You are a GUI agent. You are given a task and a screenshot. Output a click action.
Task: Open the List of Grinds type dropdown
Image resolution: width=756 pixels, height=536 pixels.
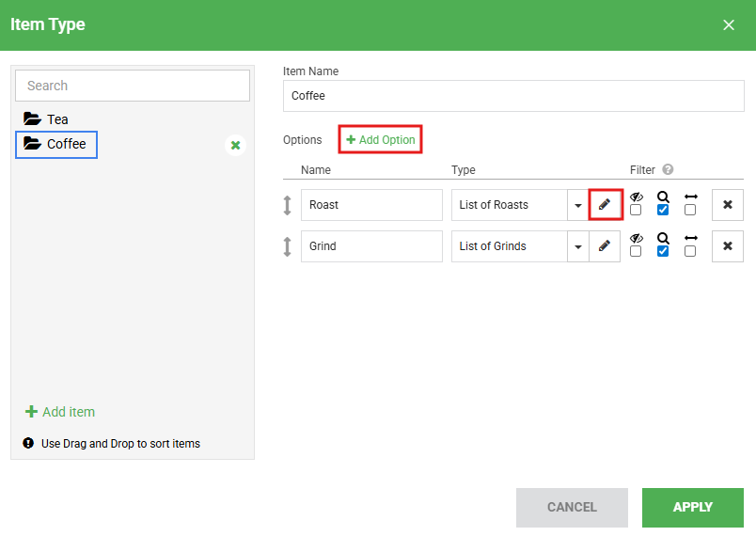[577, 246]
